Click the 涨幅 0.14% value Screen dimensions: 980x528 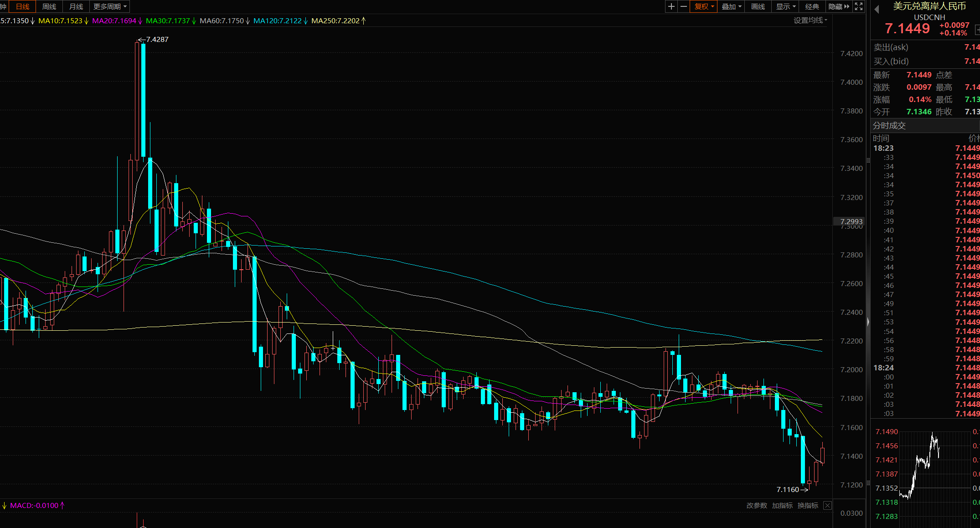click(x=920, y=99)
